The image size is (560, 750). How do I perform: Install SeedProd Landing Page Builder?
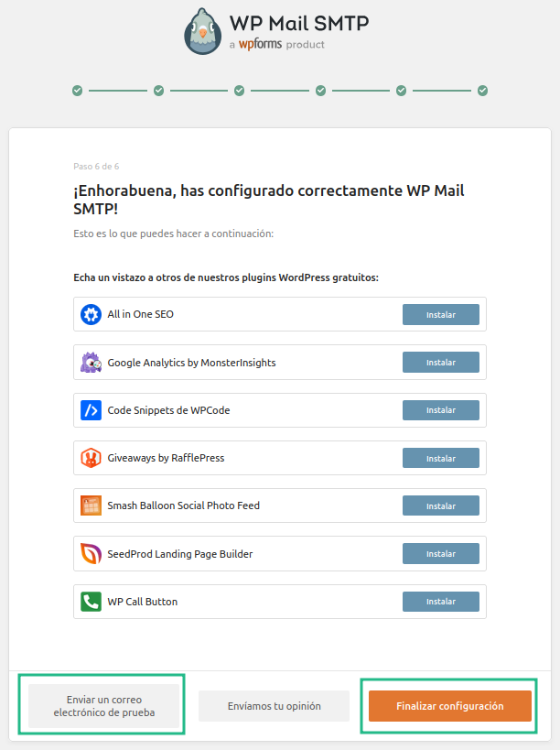click(x=441, y=554)
